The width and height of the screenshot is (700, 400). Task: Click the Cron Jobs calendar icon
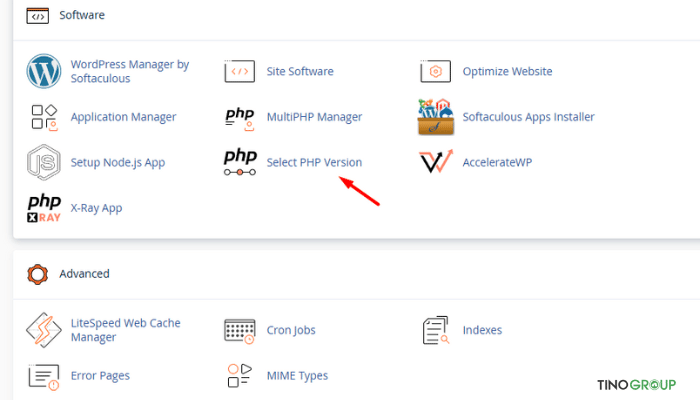[x=240, y=331]
